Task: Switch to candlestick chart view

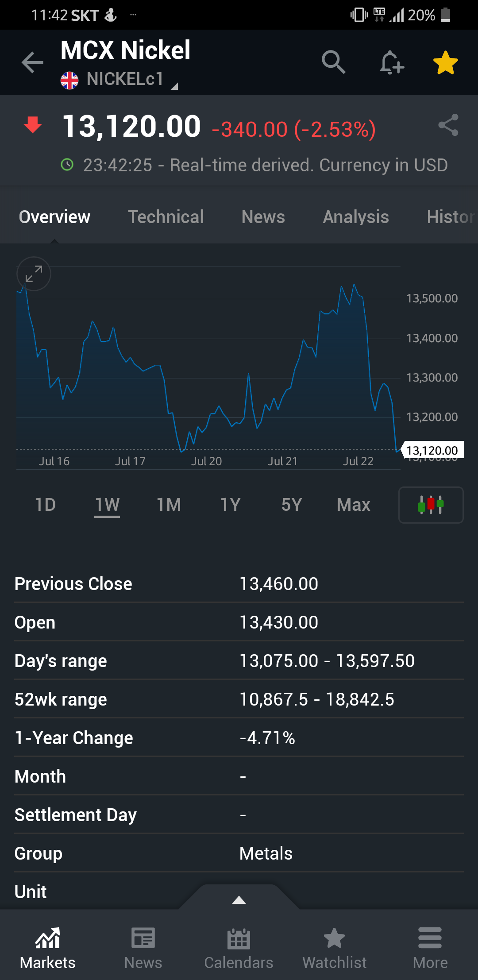Action: coord(431,505)
